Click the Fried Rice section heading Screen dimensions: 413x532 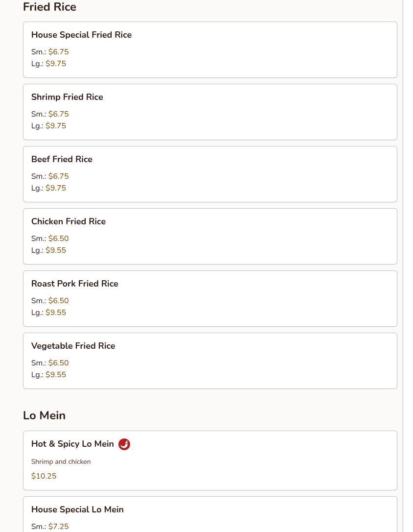(x=49, y=7)
